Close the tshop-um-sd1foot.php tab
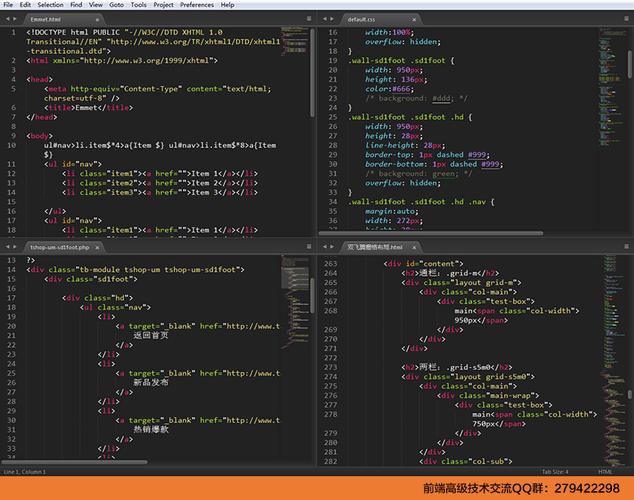 point(96,246)
